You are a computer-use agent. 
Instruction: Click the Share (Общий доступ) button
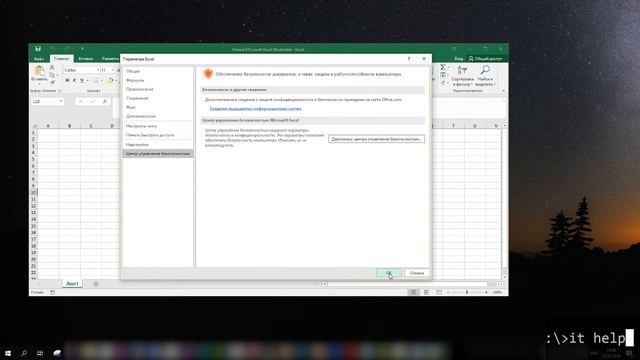pos(485,59)
